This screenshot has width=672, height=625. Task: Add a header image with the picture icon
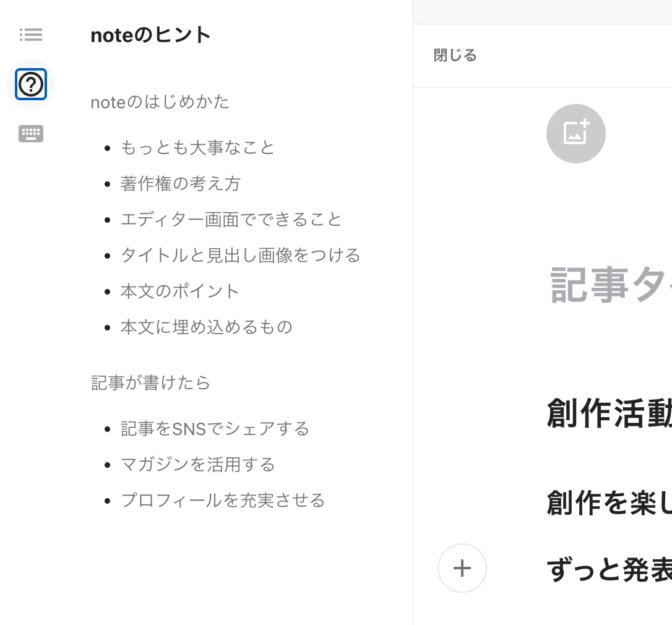(x=575, y=133)
